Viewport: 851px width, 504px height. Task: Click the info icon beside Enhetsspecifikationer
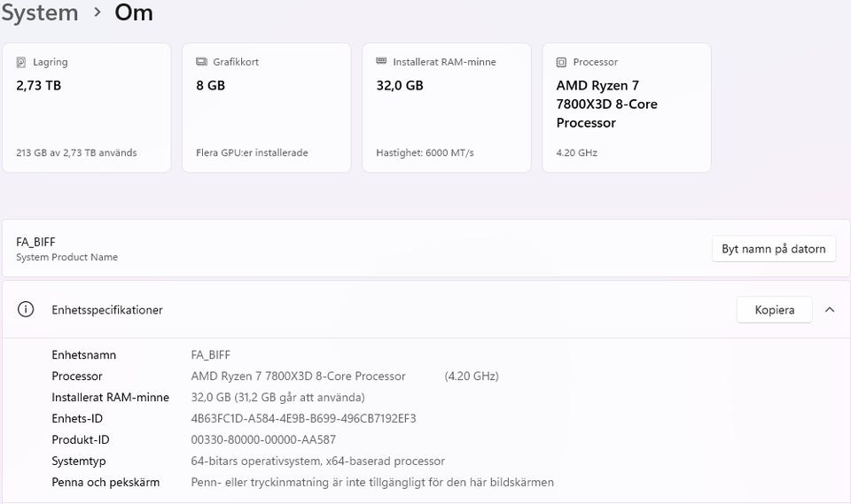(x=27, y=310)
